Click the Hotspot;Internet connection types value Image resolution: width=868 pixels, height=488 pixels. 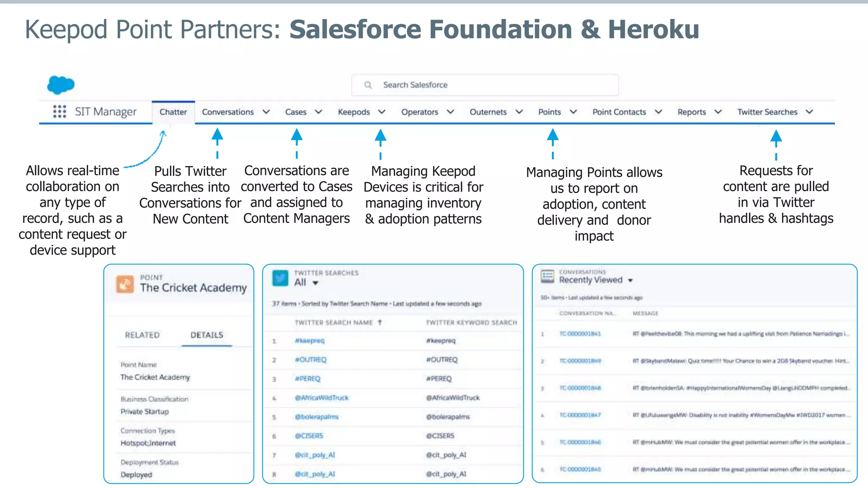pos(148,443)
